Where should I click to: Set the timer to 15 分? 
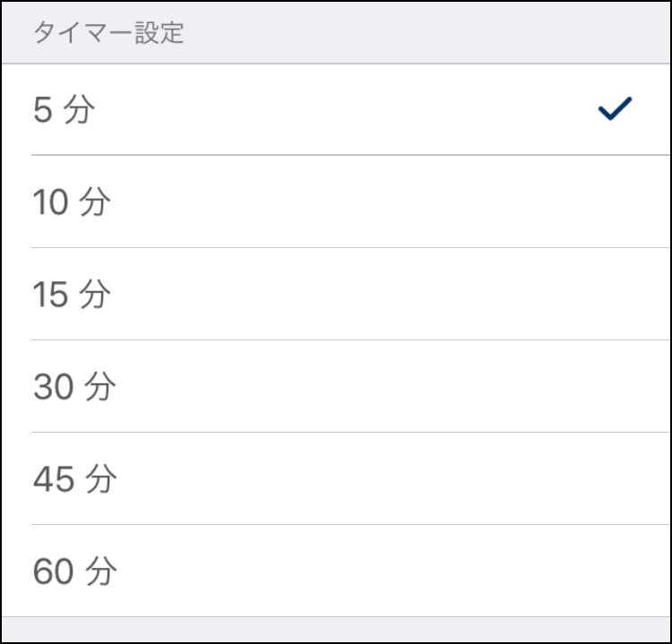tap(335, 295)
